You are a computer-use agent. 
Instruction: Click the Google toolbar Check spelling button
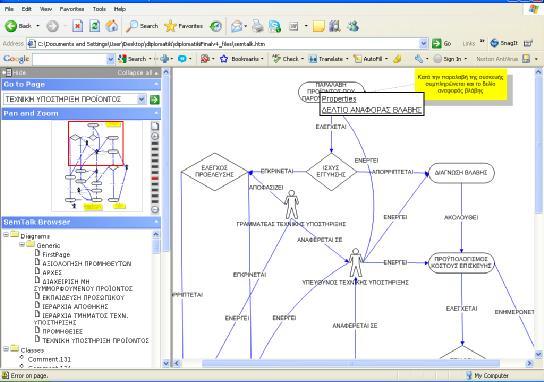pyautogui.click(x=286, y=59)
